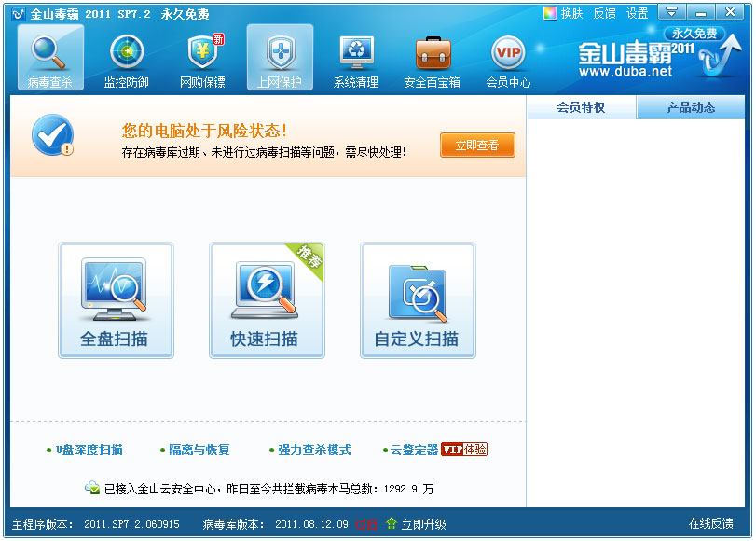Click the cloud security center icon
Image resolution: width=756 pixels, height=541 pixels.
click(91, 488)
